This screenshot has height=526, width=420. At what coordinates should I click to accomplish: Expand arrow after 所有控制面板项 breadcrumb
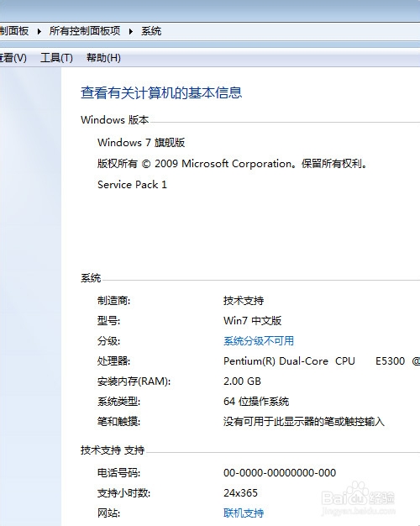tap(131, 31)
